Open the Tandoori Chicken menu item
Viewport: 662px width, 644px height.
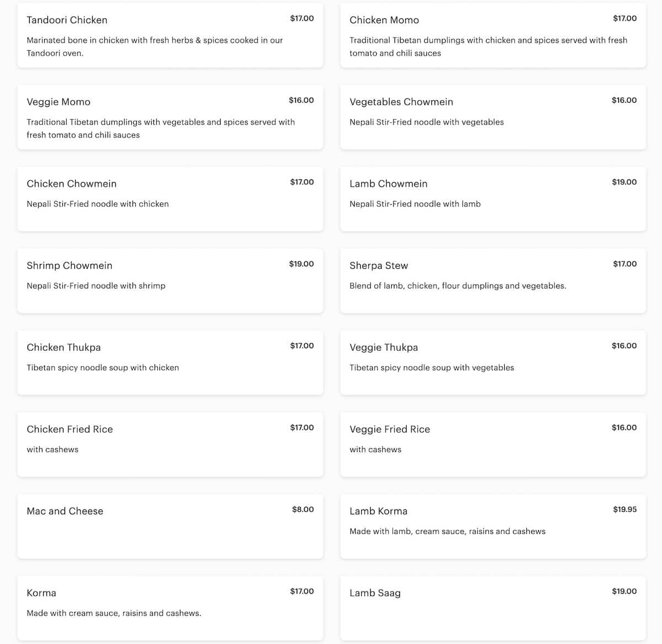67,20
